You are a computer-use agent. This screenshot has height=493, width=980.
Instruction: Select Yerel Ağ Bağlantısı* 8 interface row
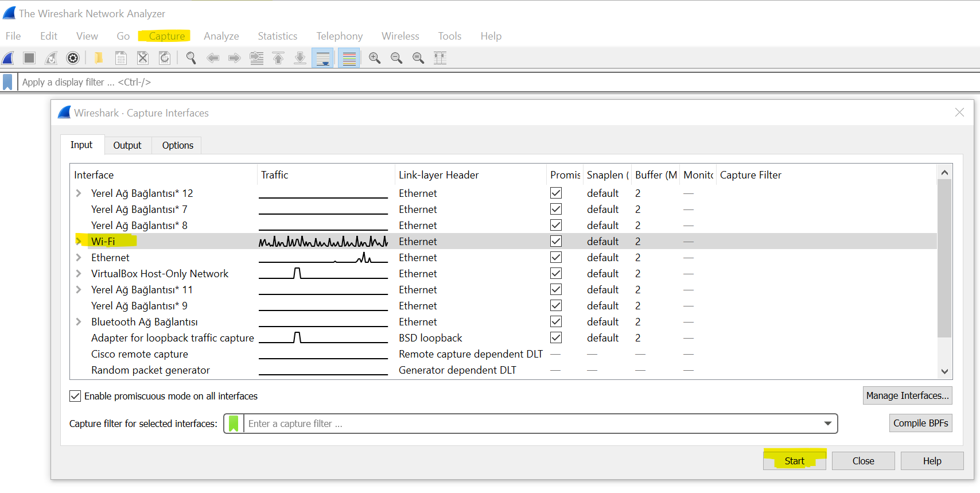[503, 226]
